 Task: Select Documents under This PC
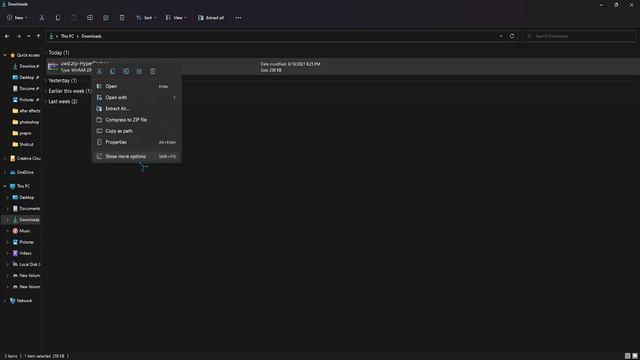(x=26, y=209)
